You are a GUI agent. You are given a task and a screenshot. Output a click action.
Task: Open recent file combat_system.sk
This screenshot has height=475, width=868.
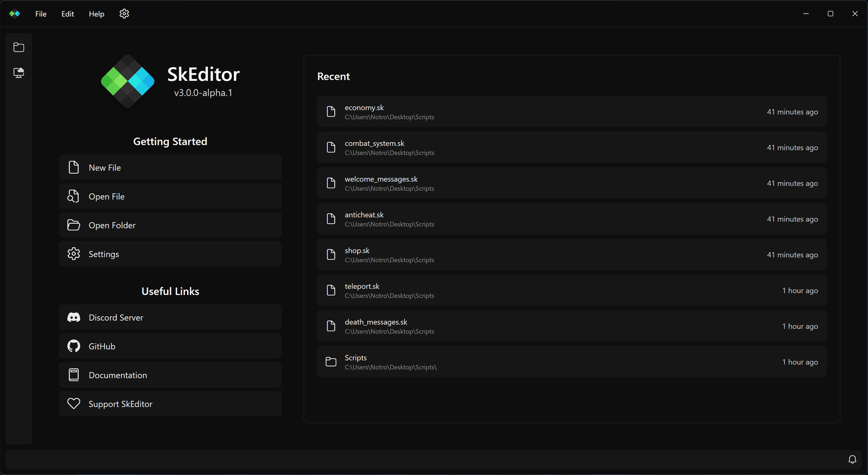point(572,147)
